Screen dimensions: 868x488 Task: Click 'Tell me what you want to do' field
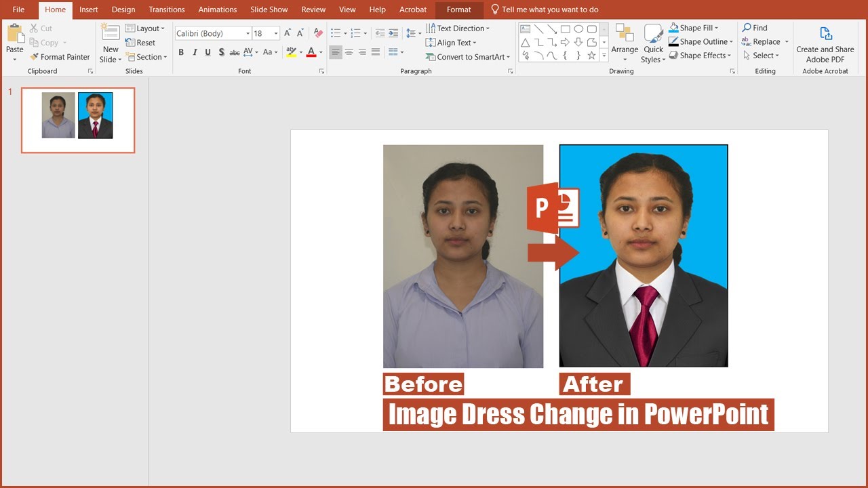point(550,9)
